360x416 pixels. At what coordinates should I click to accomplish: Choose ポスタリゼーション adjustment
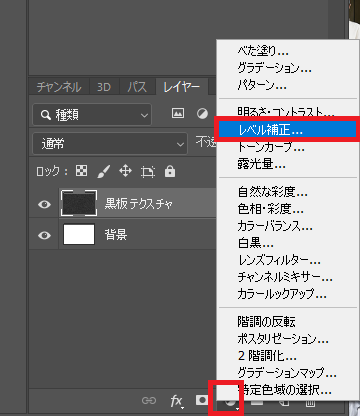click(283, 339)
